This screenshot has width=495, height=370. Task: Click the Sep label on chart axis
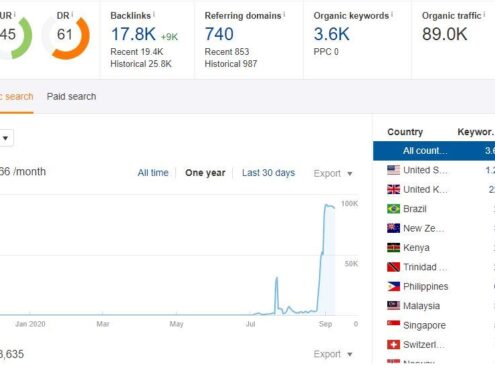(325, 324)
